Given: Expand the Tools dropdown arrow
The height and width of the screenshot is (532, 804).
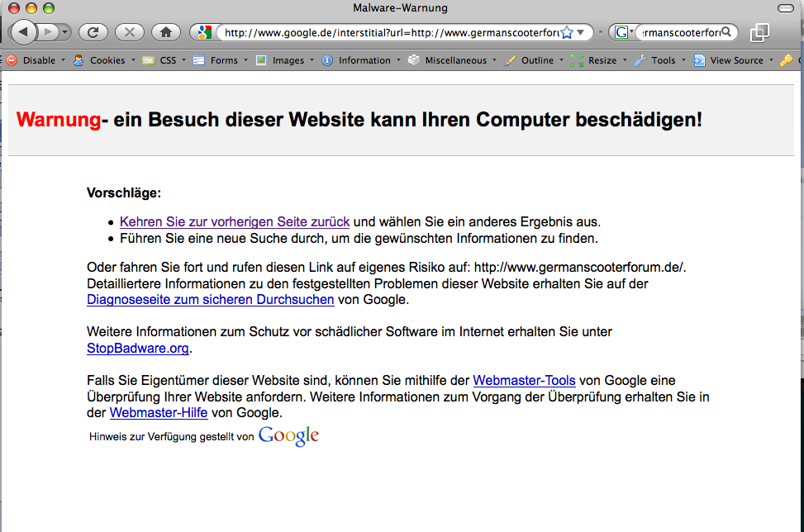Looking at the screenshot, I should (x=683, y=60).
